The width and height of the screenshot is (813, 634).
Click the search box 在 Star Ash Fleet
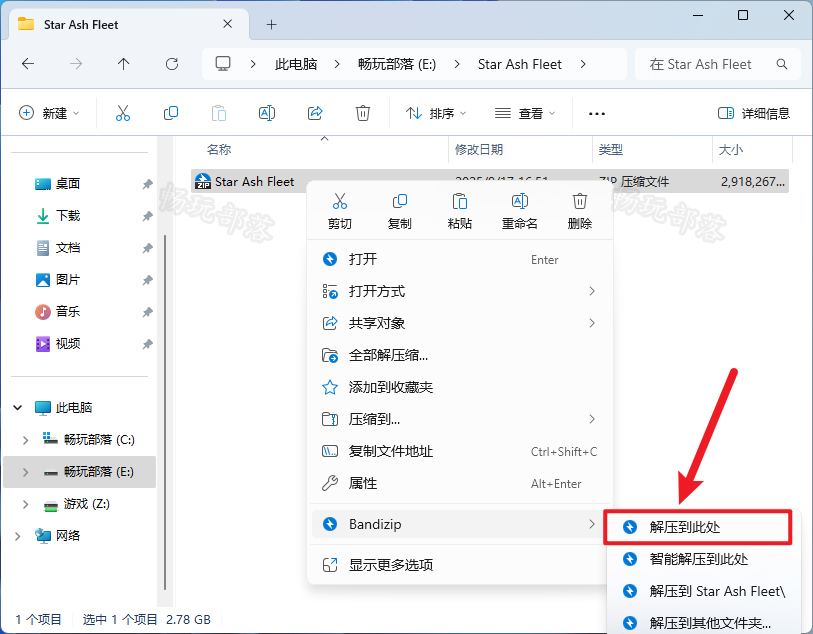tap(718, 64)
